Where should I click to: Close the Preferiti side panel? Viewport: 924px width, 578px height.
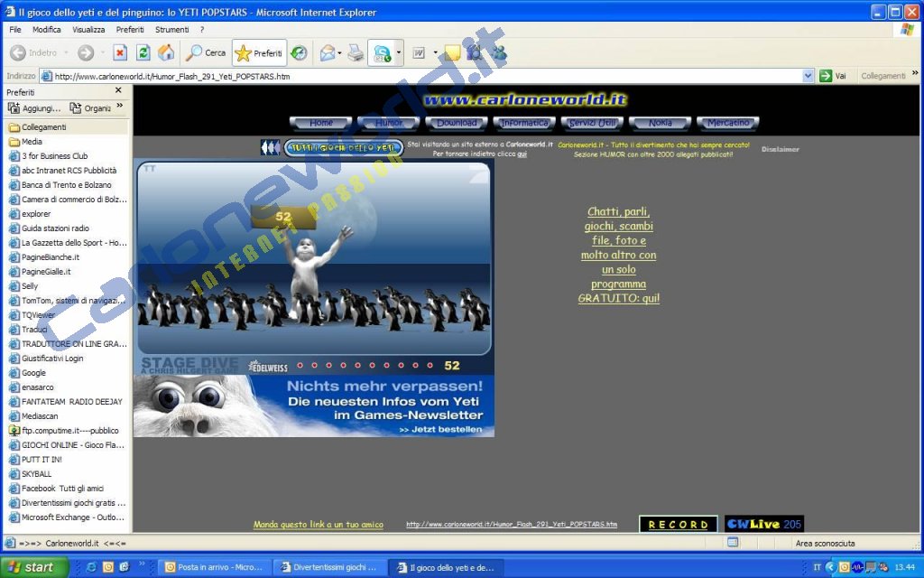click(118, 90)
